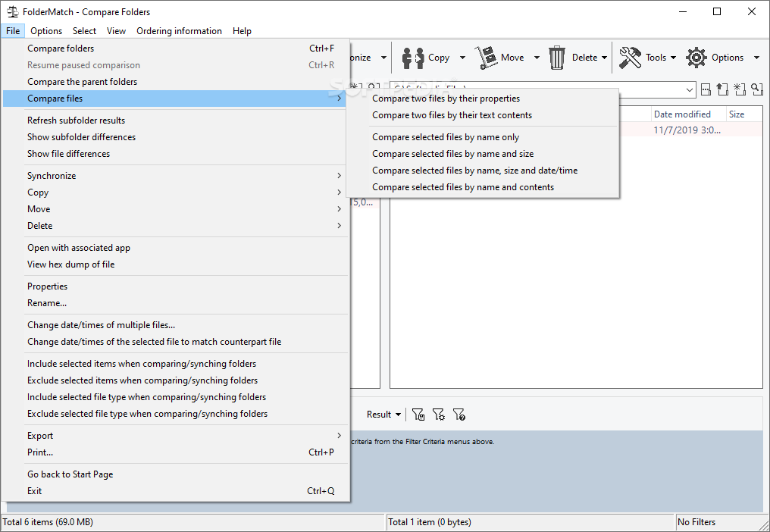Click the Delete trash can toolbar icon
Image resolution: width=770 pixels, height=532 pixels.
(x=557, y=58)
